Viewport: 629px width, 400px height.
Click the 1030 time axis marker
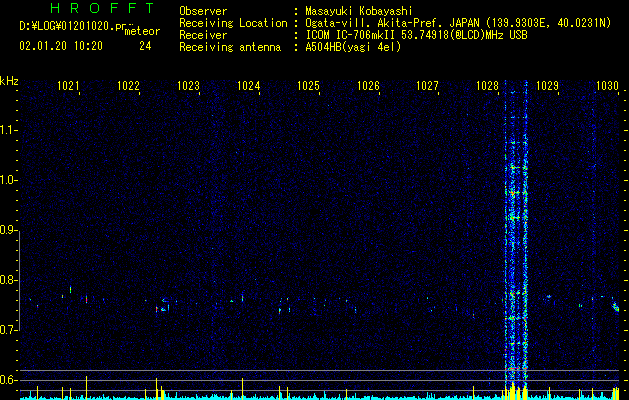[x=607, y=85]
